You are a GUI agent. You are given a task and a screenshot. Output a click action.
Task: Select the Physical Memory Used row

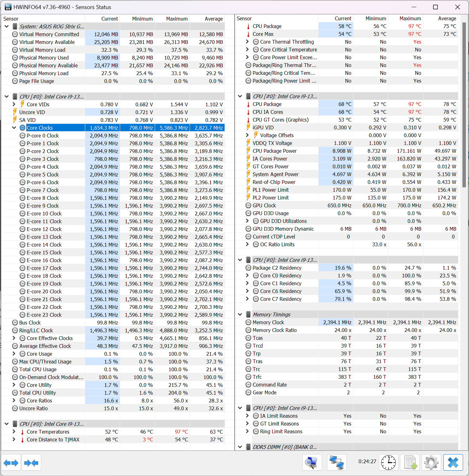tap(113, 58)
